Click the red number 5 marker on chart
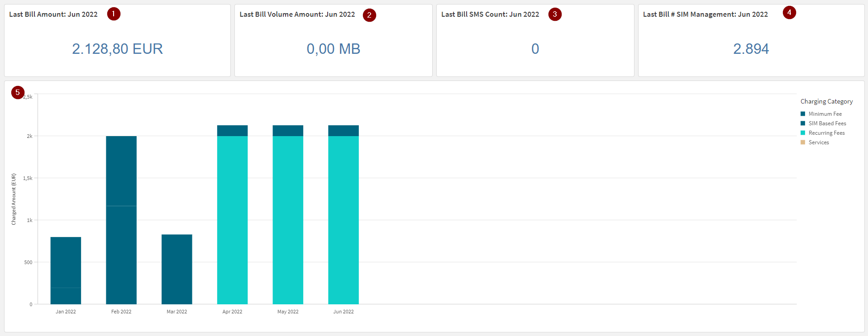The image size is (868, 336). click(x=18, y=93)
